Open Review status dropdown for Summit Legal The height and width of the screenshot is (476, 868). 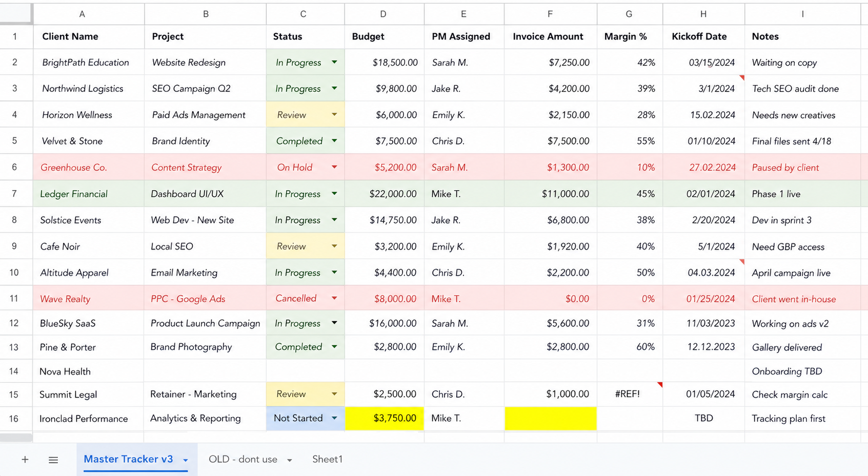click(334, 394)
